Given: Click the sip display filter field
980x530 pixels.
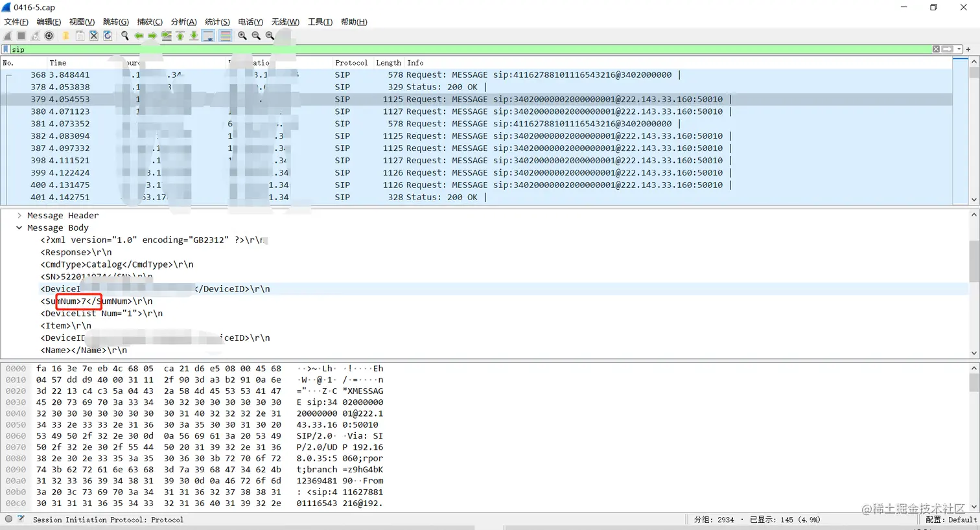Looking at the screenshot, I should click(x=470, y=49).
